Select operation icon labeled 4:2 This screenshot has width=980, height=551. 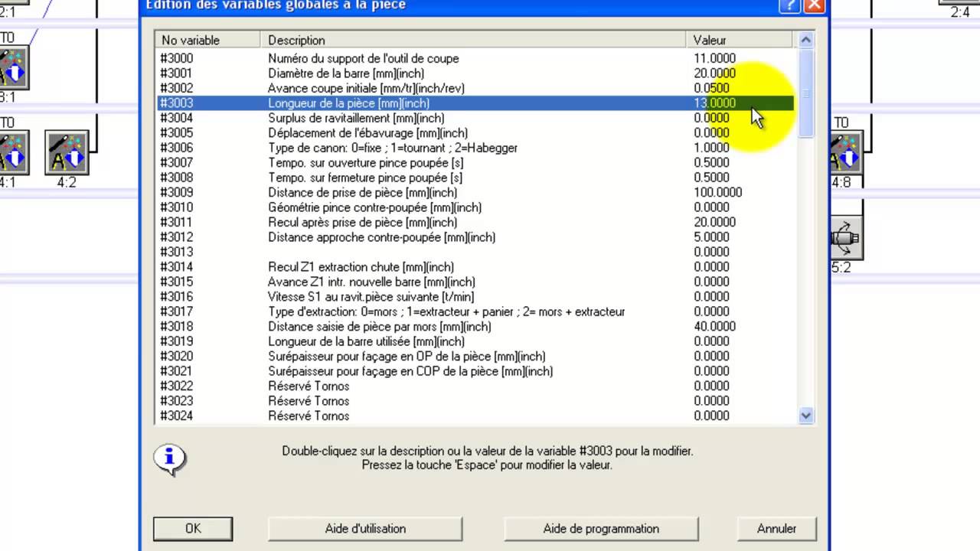tap(67, 152)
